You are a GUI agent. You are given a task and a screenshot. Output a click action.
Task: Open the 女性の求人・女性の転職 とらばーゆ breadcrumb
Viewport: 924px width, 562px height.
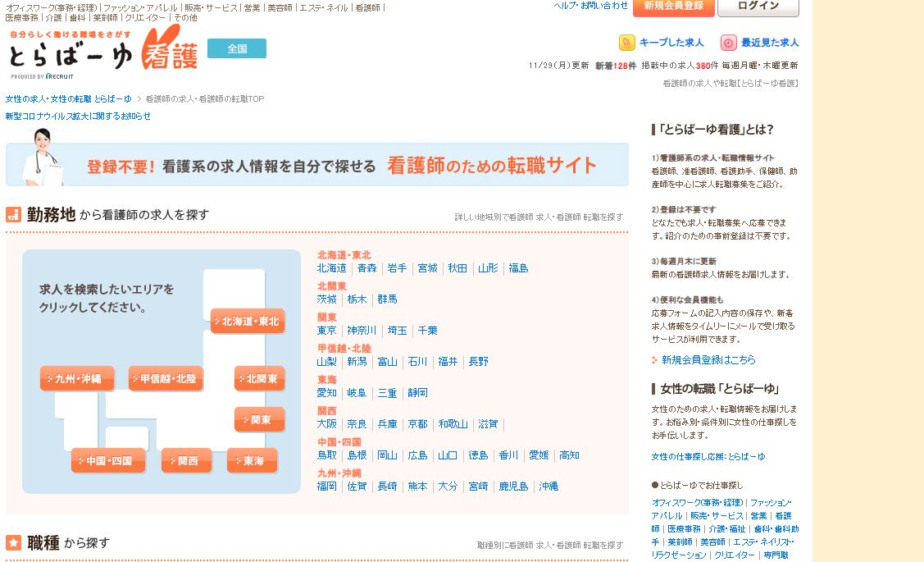click(x=68, y=99)
